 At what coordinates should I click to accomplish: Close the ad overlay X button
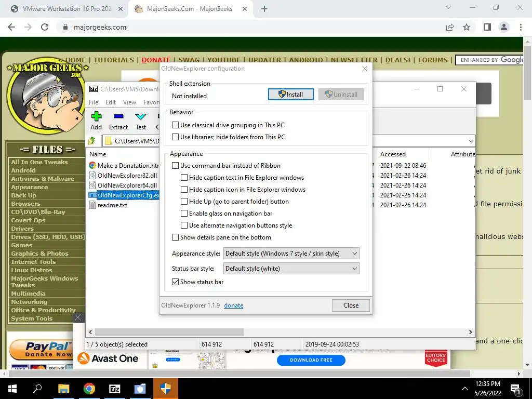pos(78,317)
